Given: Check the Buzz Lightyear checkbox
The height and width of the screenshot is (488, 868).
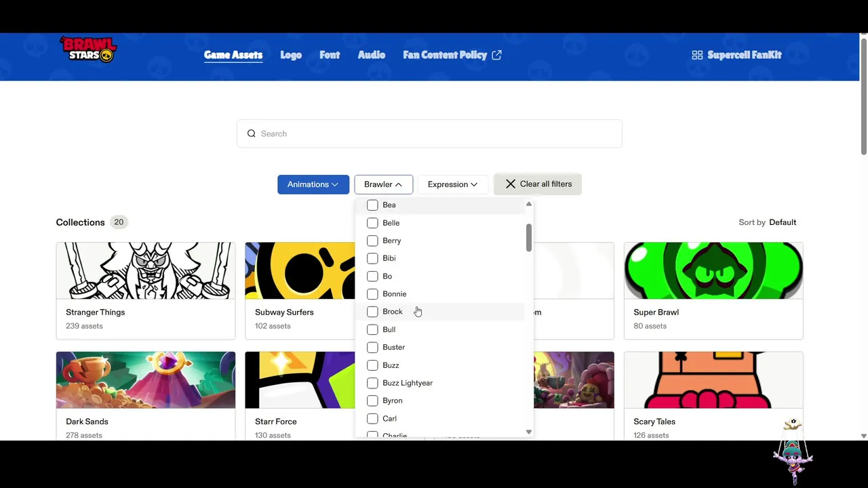Looking at the screenshot, I should point(372,383).
